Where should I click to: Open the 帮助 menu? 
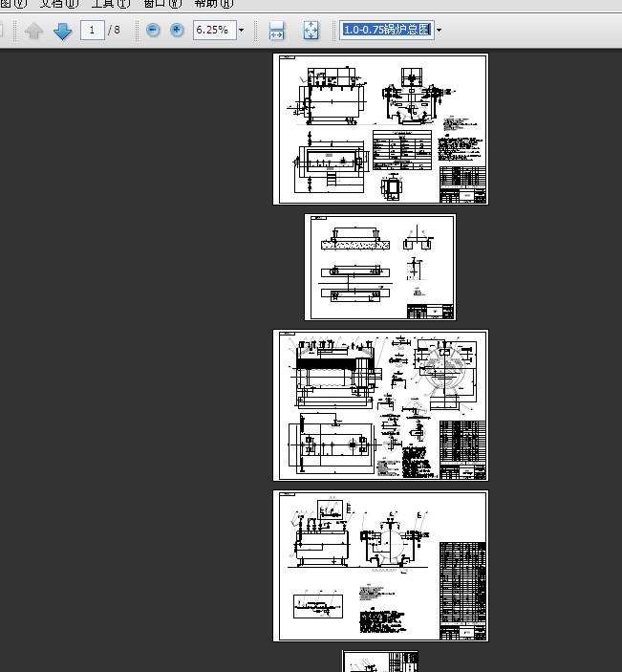tap(211, 4)
